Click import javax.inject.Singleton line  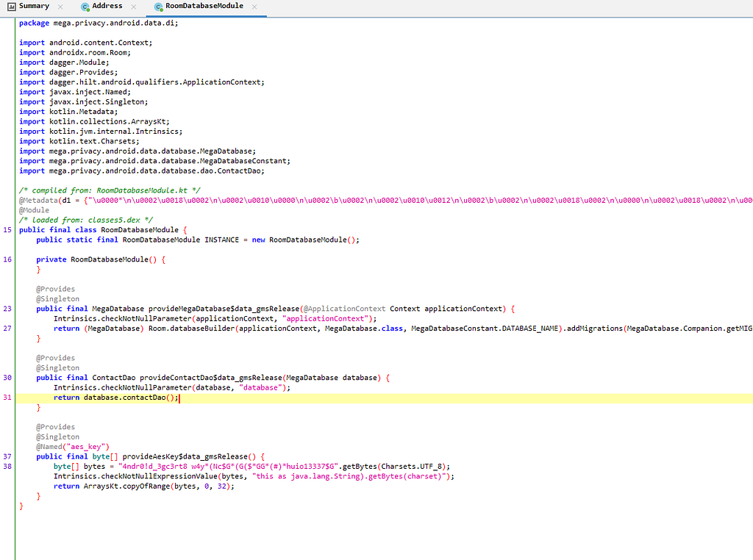84,101
